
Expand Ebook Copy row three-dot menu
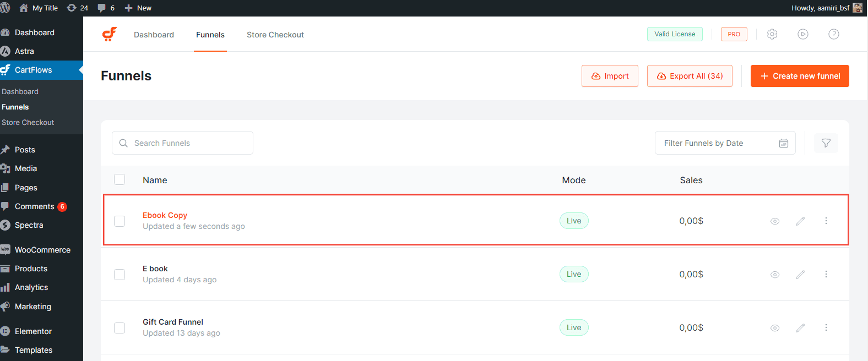[x=826, y=221]
